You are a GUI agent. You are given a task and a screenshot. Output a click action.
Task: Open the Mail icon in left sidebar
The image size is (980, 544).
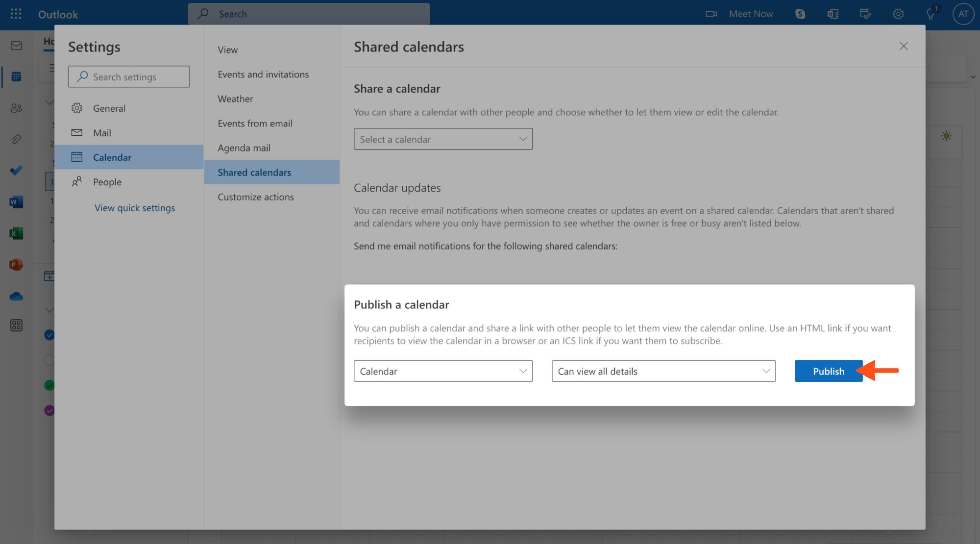(x=16, y=46)
